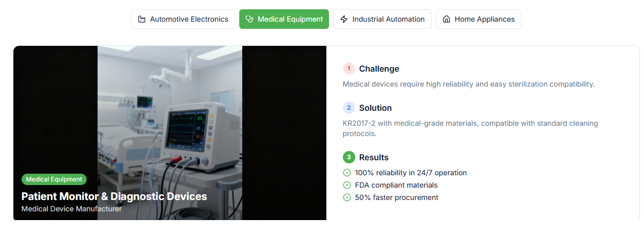Click the number 2 Solution badge

[349, 108]
